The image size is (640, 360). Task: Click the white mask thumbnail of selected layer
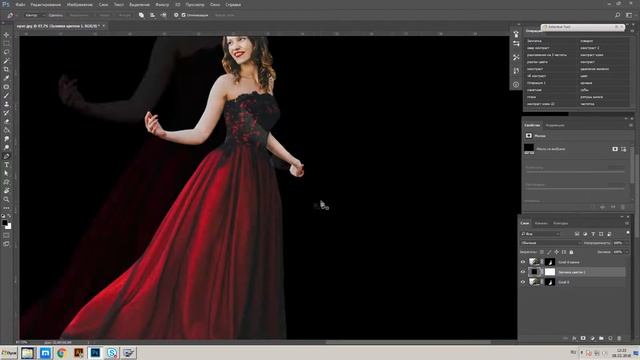point(550,272)
